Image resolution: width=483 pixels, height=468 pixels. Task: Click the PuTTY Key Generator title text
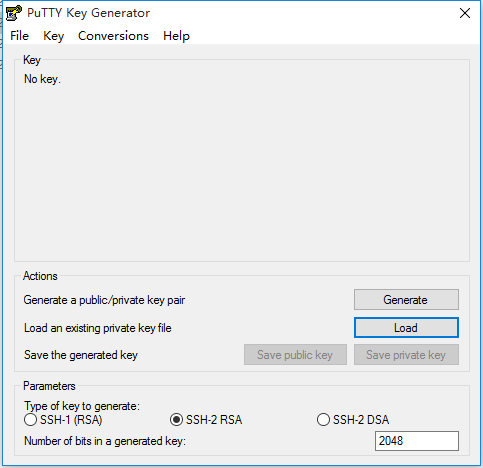tap(88, 13)
